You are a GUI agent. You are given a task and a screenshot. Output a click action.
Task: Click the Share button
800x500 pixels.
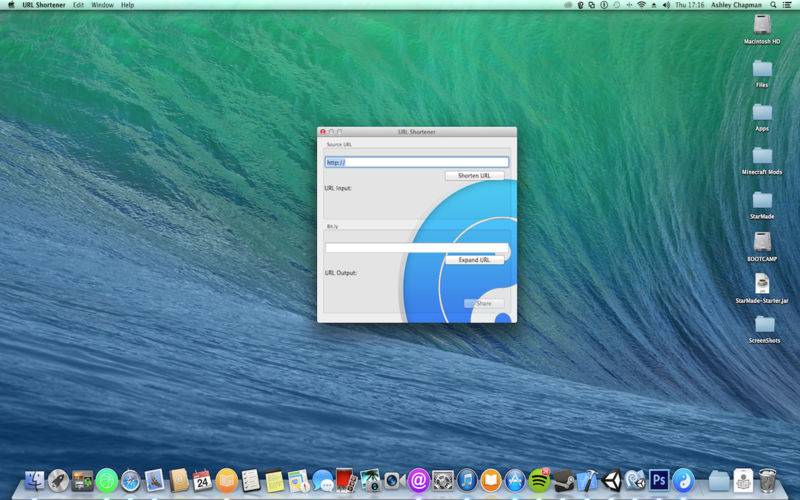click(x=484, y=303)
